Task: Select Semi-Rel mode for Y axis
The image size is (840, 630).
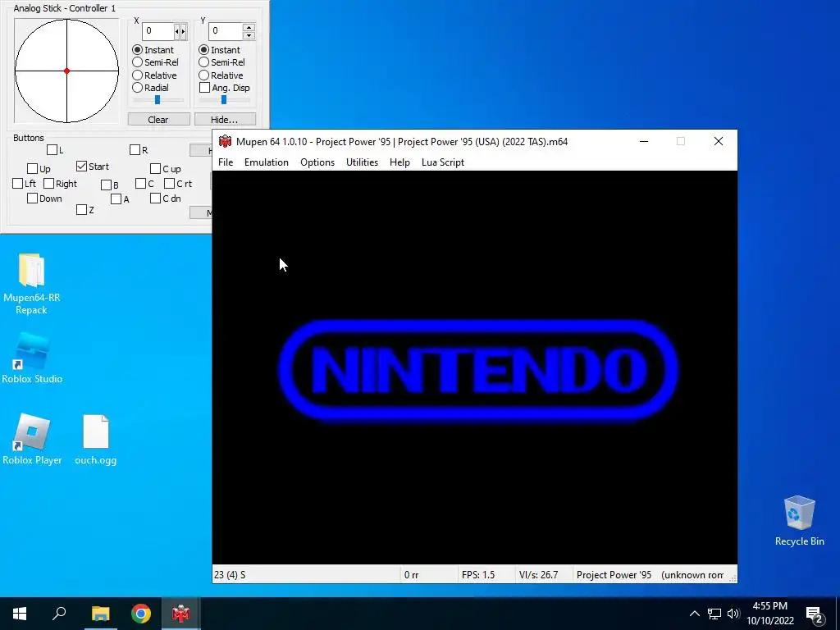Action: pos(203,62)
